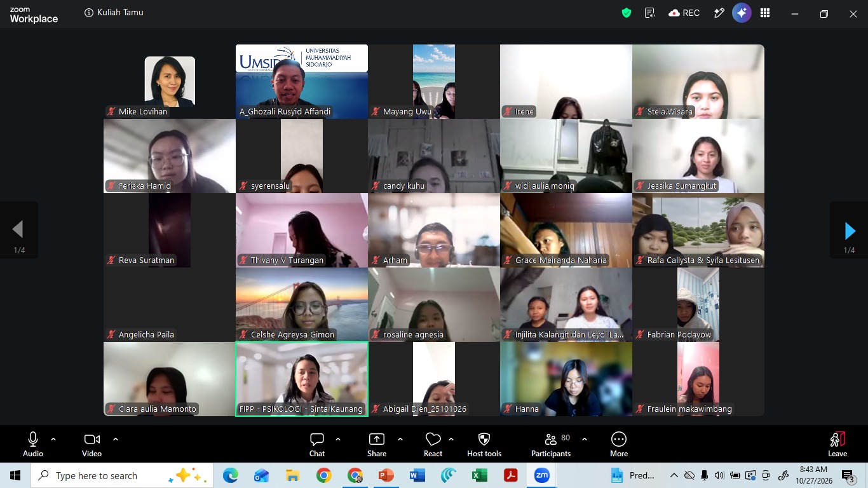Show hidden system tray icons
Screen dimensions: 868x488
[x=674, y=475]
